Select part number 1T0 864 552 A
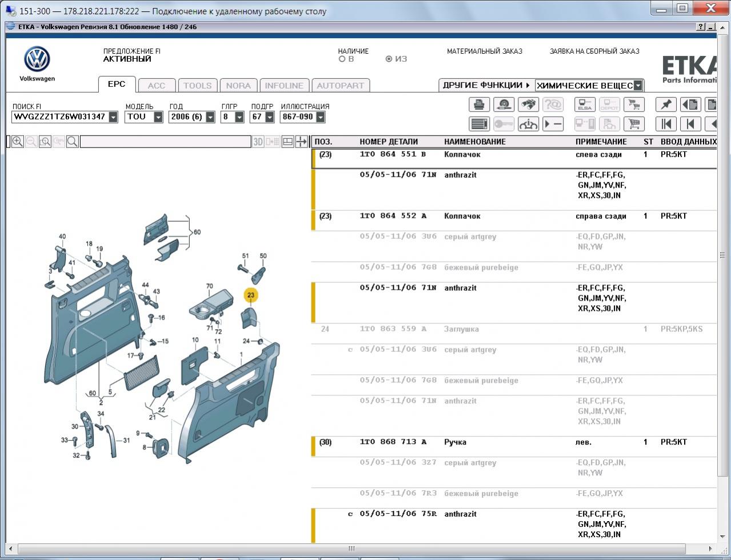This screenshot has width=731, height=560. 393,217
